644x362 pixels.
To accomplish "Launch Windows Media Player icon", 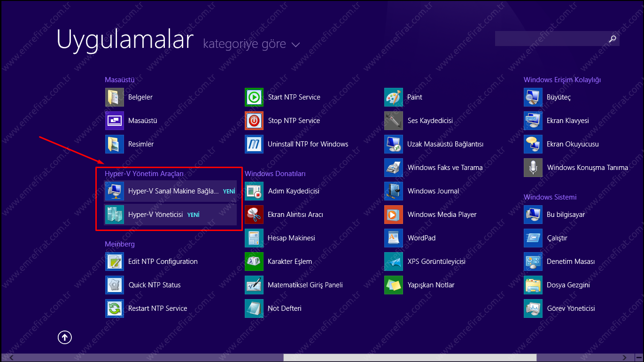I will [394, 215].
